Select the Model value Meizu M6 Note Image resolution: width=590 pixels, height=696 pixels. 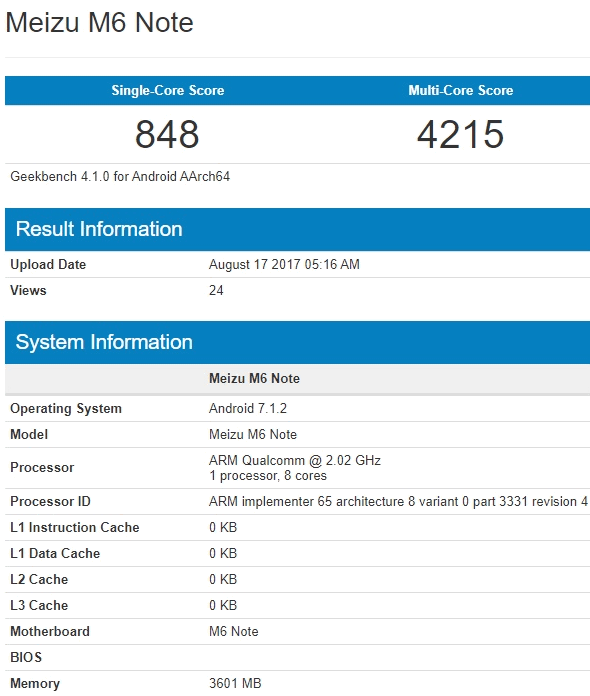click(253, 434)
